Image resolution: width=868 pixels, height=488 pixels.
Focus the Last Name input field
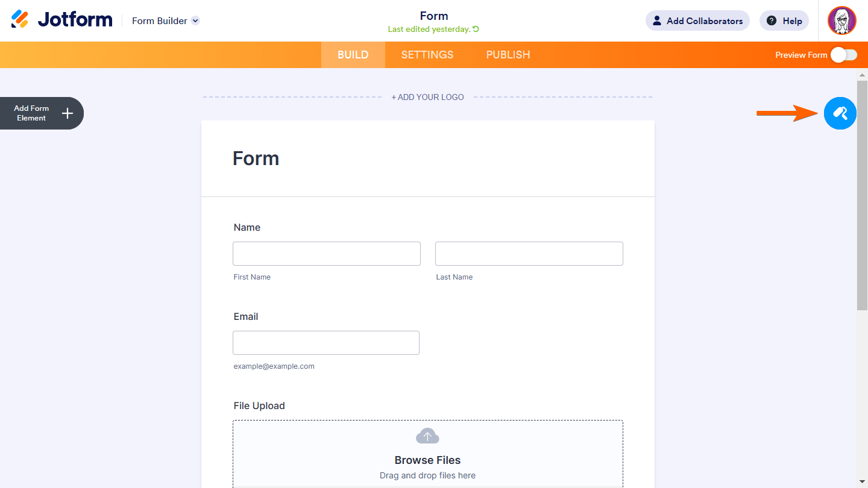click(529, 254)
